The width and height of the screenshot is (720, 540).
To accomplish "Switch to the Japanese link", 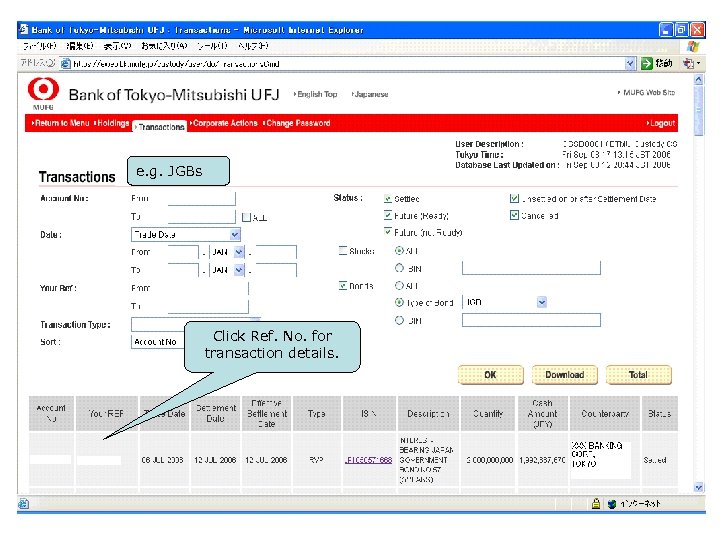I will [370, 94].
